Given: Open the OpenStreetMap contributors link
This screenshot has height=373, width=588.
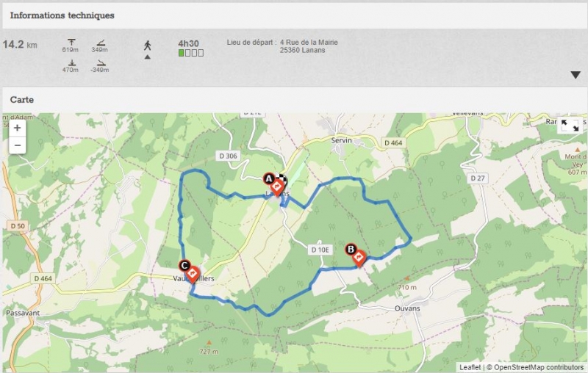Looking at the screenshot, I should (x=539, y=367).
